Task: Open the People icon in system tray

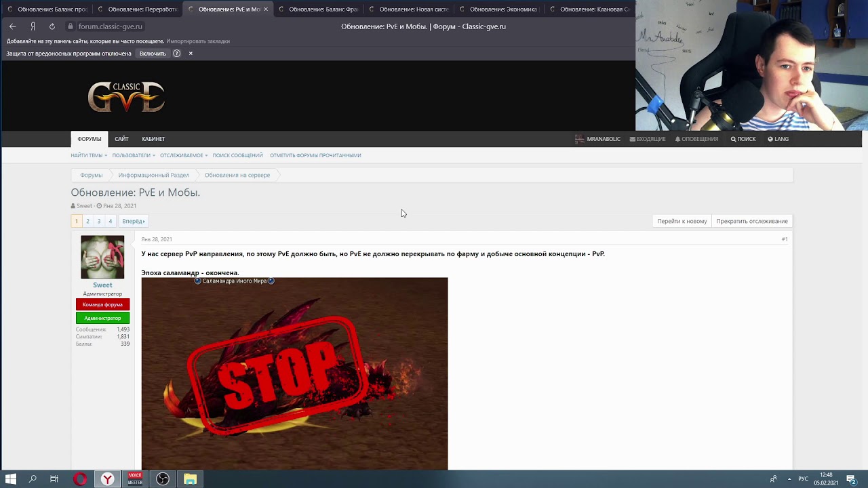Action: [773, 479]
